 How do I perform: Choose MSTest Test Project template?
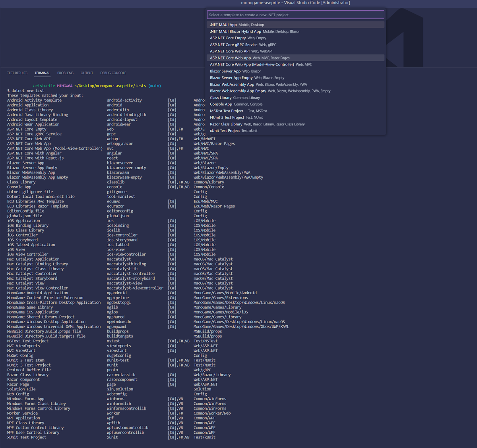296,111
